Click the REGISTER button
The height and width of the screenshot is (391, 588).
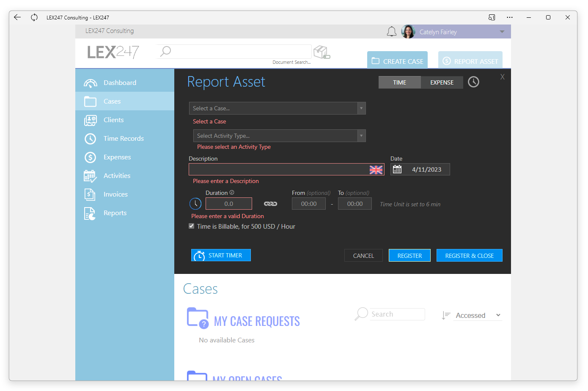[409, 256]
